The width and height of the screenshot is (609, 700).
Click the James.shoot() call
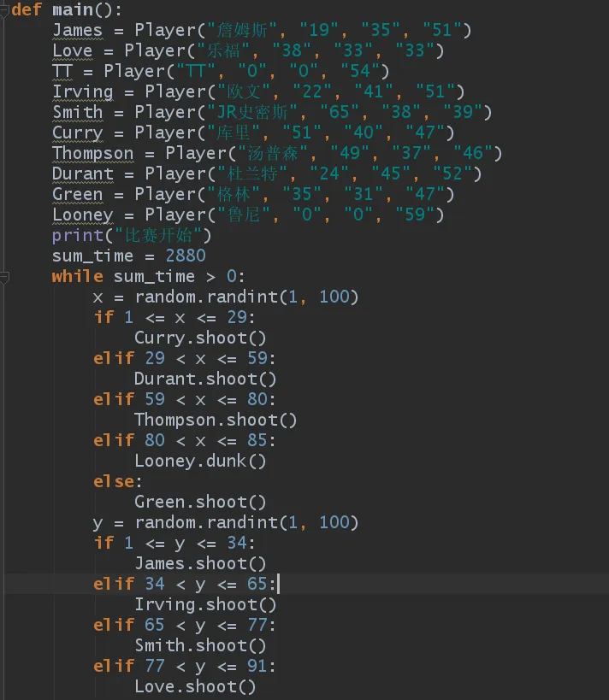click(x=200, y=564)
